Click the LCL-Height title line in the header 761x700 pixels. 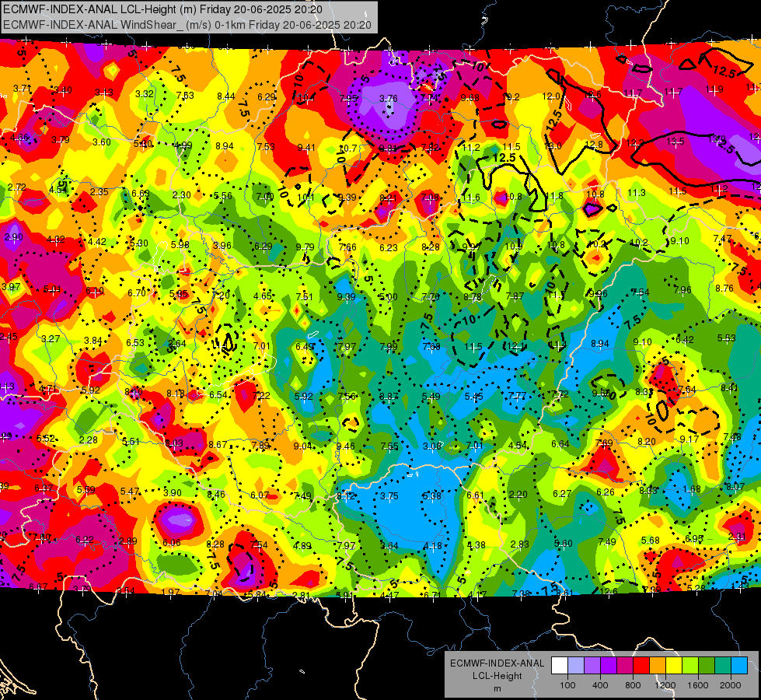162,9
